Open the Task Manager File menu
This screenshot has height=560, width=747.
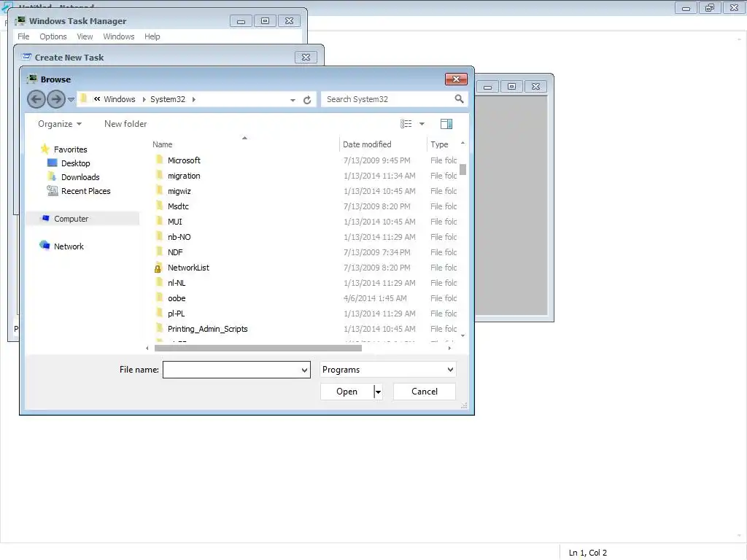tap(23, 36)
